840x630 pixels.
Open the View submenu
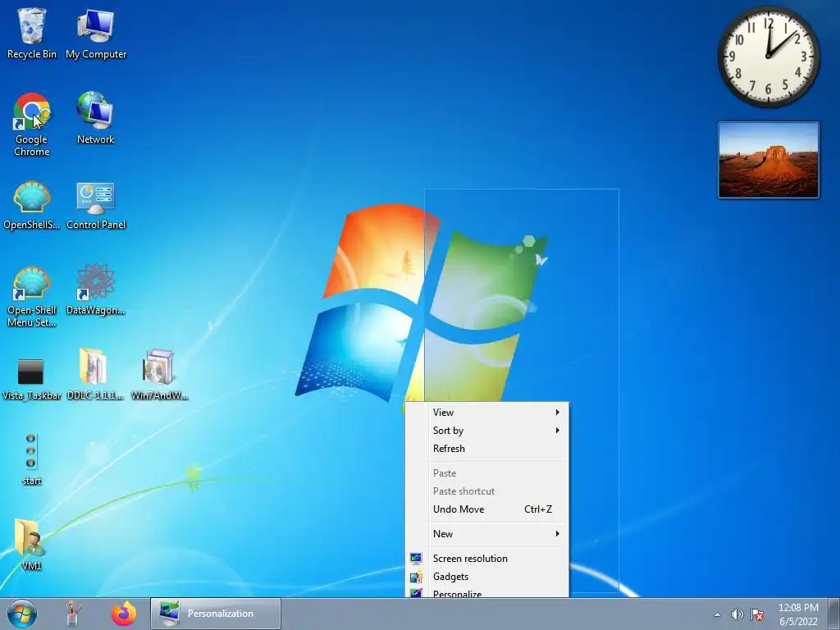(x=487, y=412)
